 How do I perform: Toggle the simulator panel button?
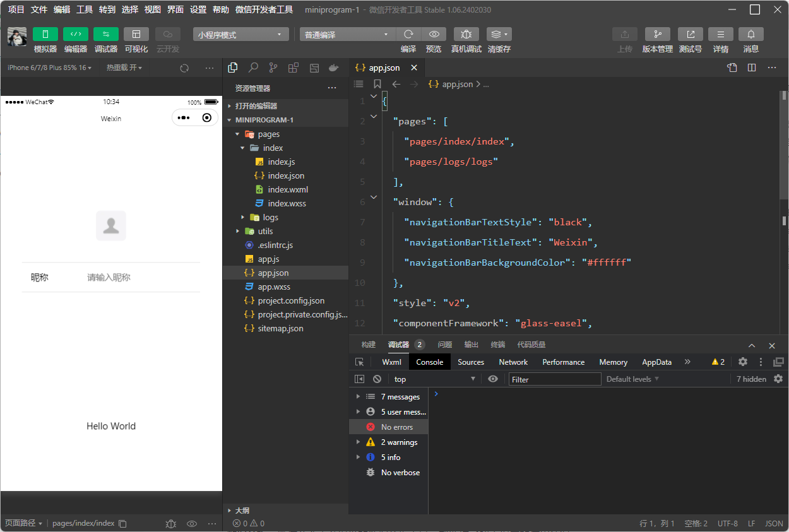click(45, 35)
